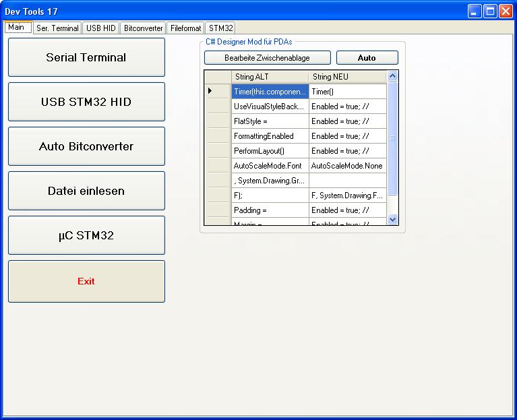Switch to the STM32 tab

point(220,28)
